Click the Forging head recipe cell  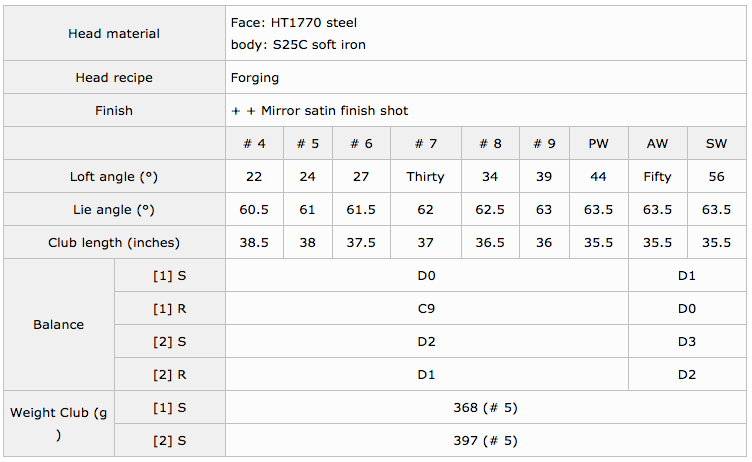click(255, 77)
